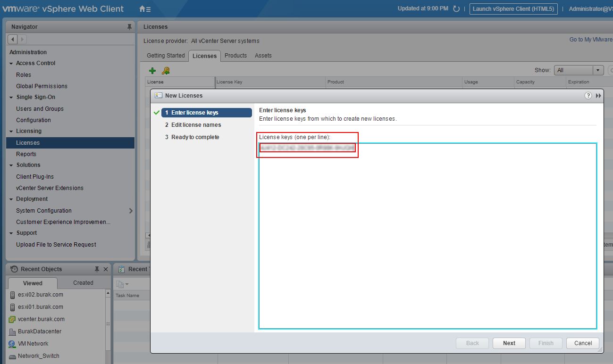Viewport: 613px width, 364px height.
Task: Collapse the Single Sign-On section
Action: pos(11,97)
